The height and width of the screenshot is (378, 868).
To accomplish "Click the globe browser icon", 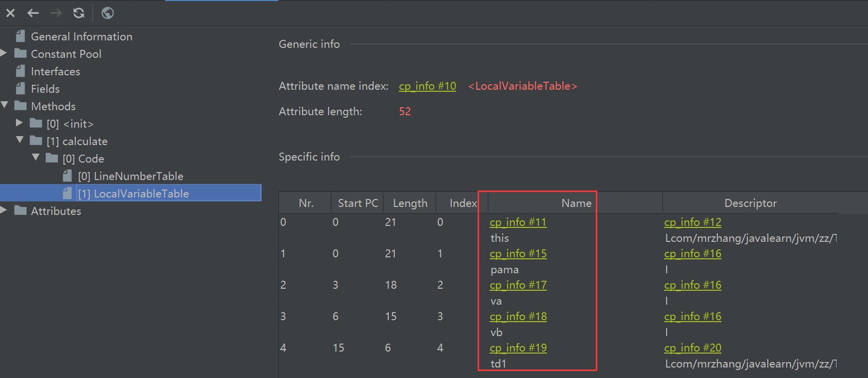I will [108, 13].
